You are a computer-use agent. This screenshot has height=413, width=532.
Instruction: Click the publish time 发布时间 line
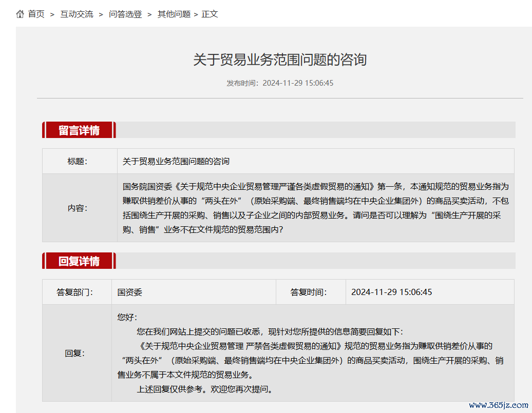pos(280,83)
